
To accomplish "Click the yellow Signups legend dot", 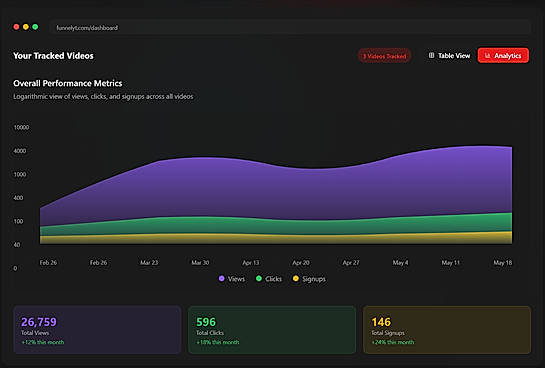I will click(296, 278).
